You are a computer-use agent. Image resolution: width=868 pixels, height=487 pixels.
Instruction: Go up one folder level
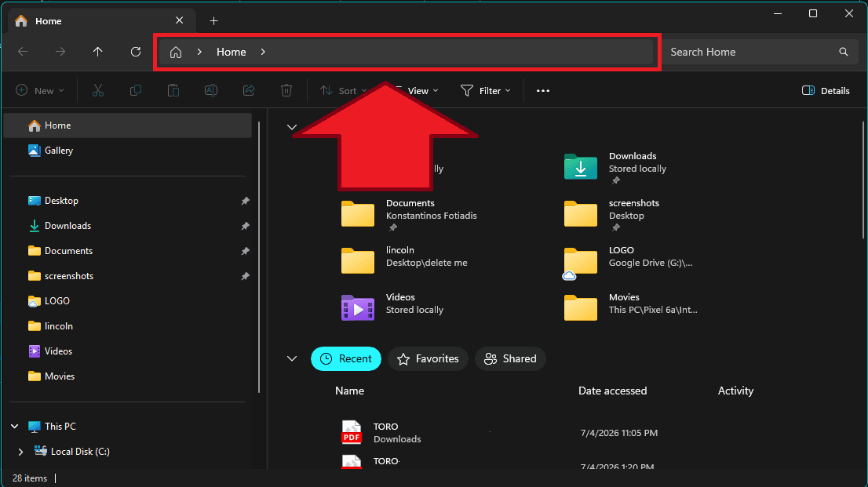click(98, 52)
